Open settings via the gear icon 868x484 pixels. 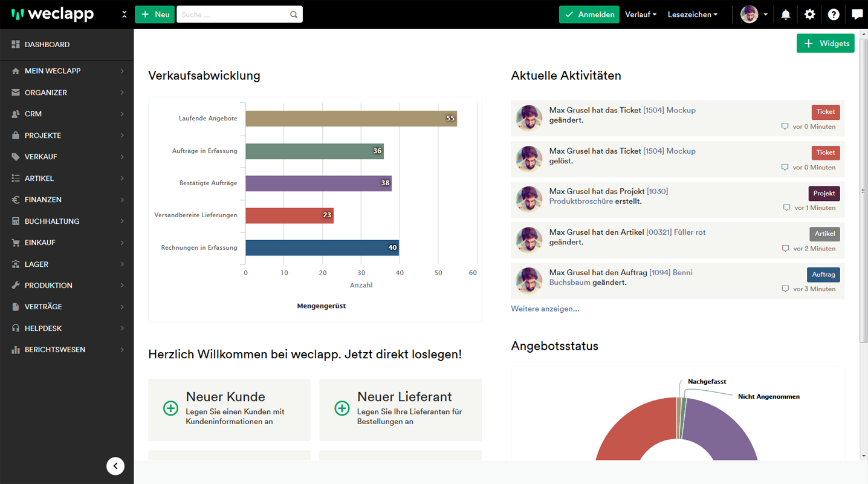tap(809, 15)
